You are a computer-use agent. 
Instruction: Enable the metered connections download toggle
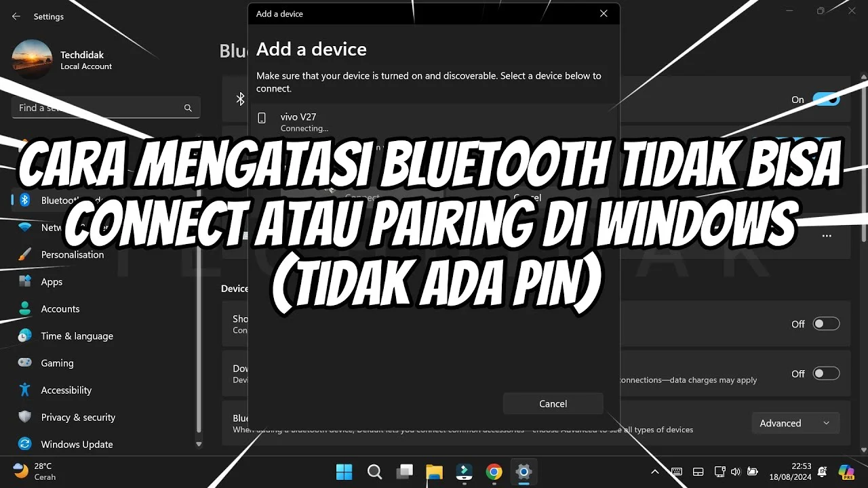tap(827, 373)
